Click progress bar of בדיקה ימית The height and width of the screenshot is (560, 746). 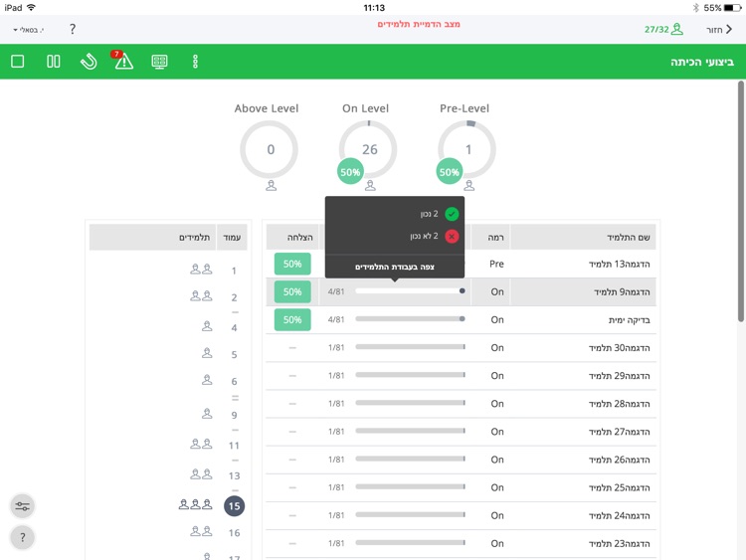pos(410,319)
